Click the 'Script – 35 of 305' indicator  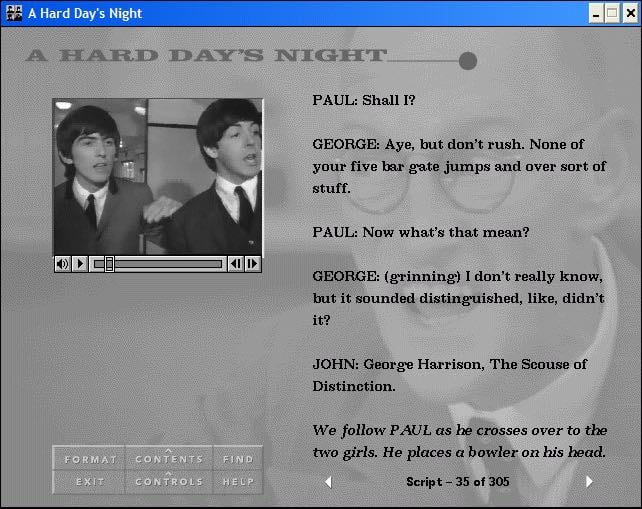[458, 482]
